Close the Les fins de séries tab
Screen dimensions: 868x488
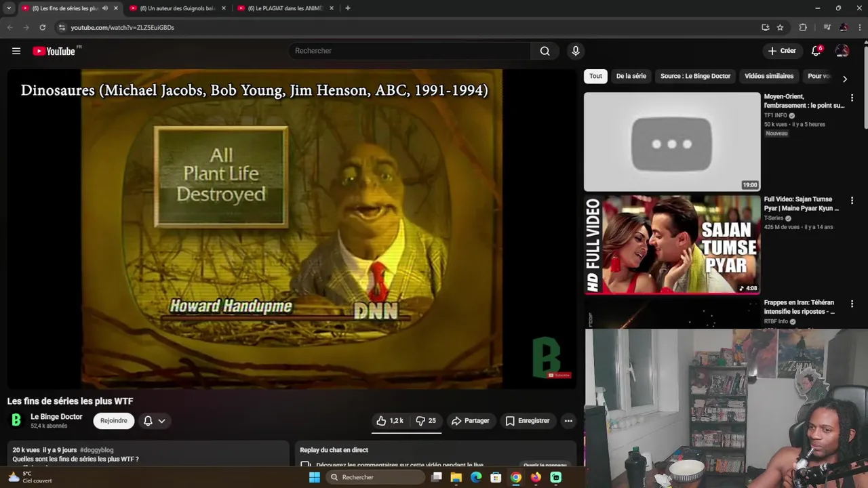pyautogui.click(x=116, y=8)
